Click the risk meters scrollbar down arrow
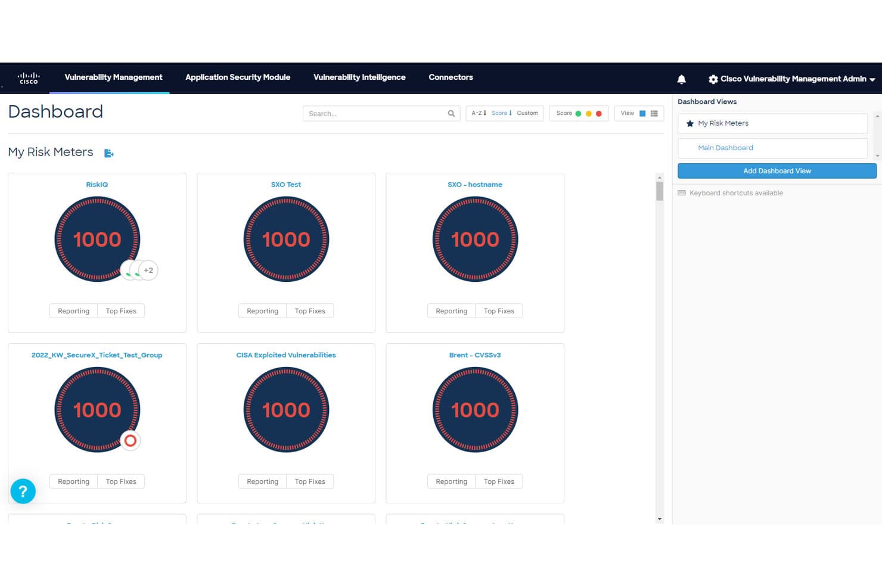 click(659, 519)
